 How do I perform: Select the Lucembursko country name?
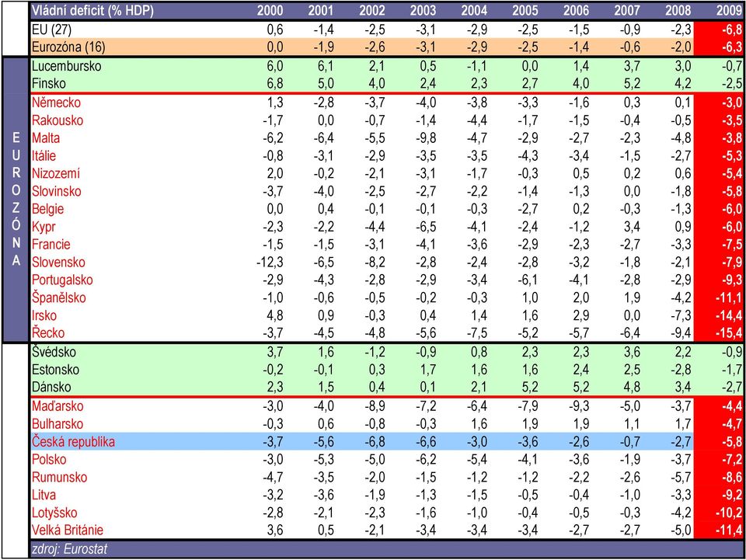[66, 66]
